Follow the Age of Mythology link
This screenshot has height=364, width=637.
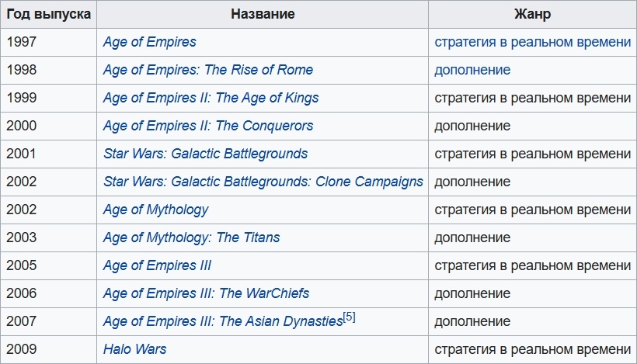pyautogui.click(x=155, y=210)
